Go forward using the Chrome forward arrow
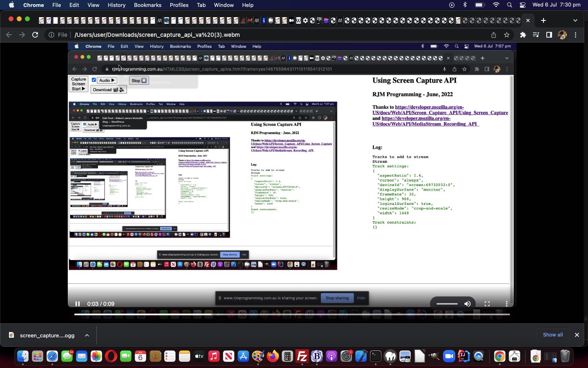 [x=22, y=35]
